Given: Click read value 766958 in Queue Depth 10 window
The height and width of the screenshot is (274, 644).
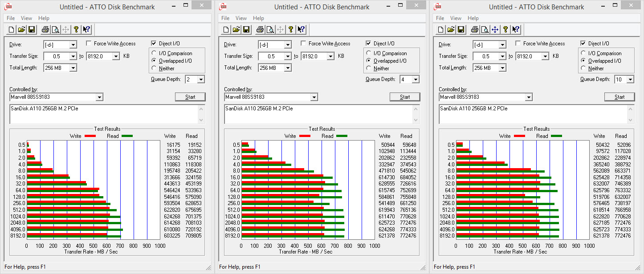Looking at the screenshot, I should pyautogui.click(x=623, y=210).
